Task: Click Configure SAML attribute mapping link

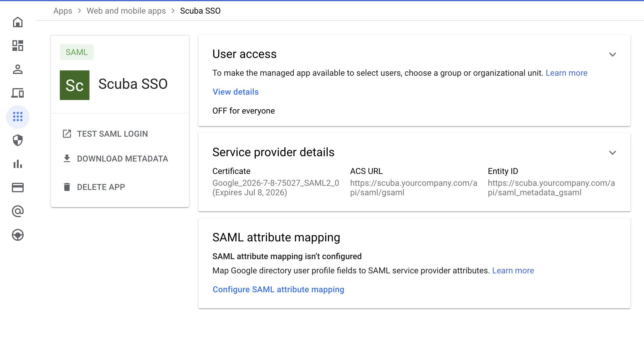Action: click(278, 289)
